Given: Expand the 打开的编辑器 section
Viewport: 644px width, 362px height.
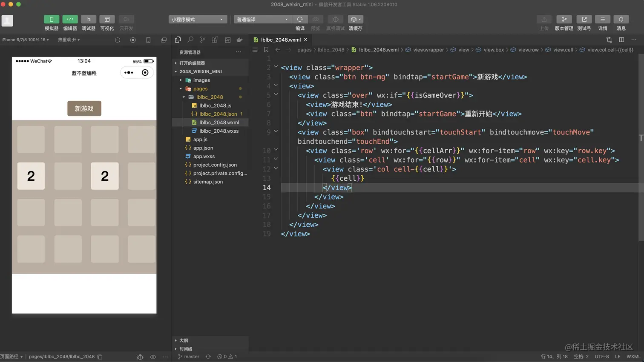Looking at the screenshot, I should click(210, 63).
